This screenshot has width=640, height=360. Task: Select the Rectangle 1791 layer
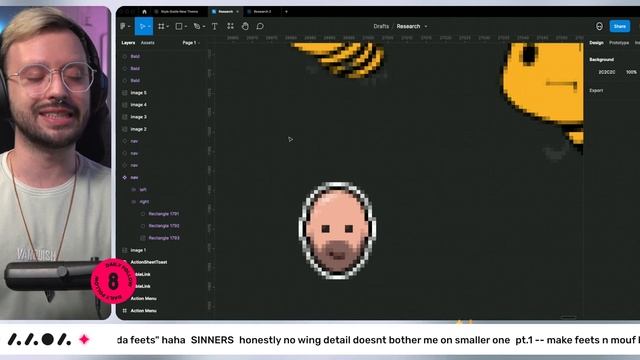coord(163,213)
